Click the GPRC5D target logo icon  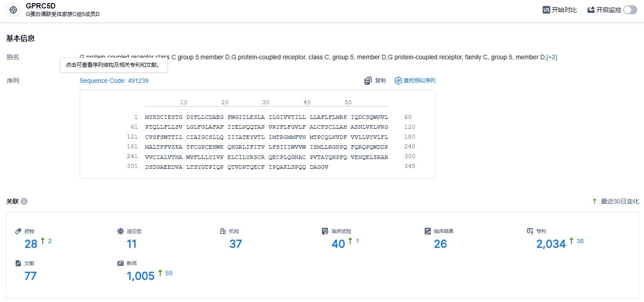coord(13,10)
